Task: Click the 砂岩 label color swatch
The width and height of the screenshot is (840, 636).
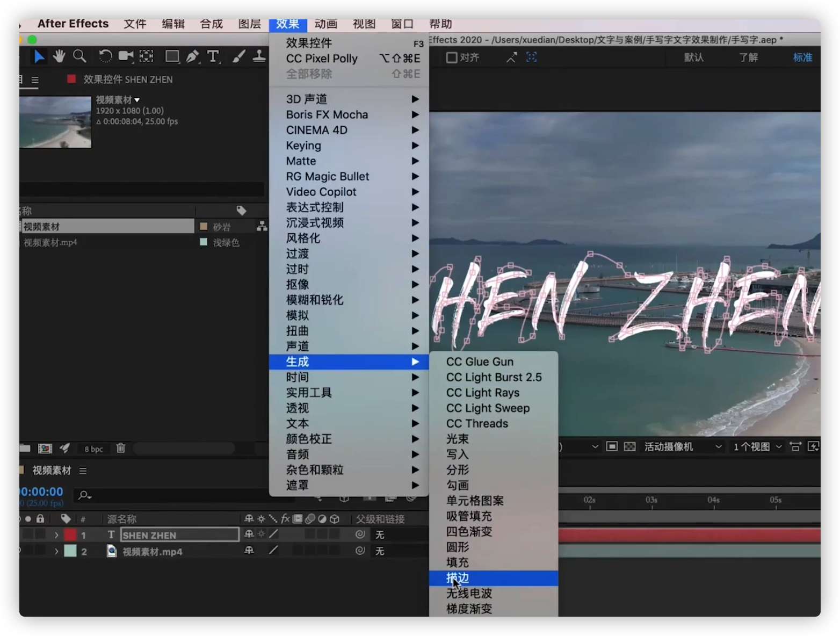Action: point(204,226)
